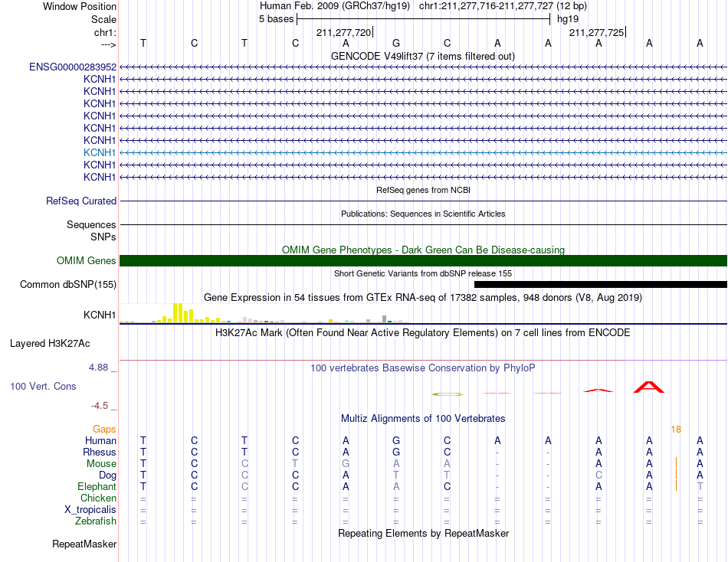Click the RepeatMasker track label
The height and width of the screenshot is (562, 728).
point(84,544)
